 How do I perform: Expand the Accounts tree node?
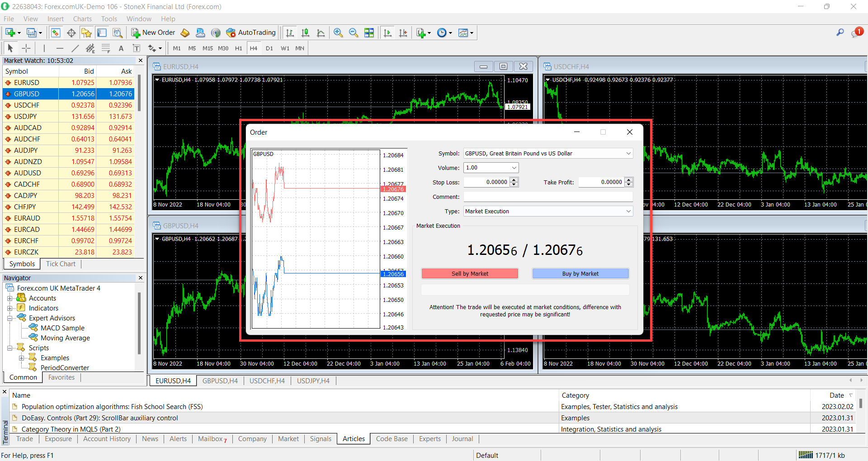(x=9, y=298)
